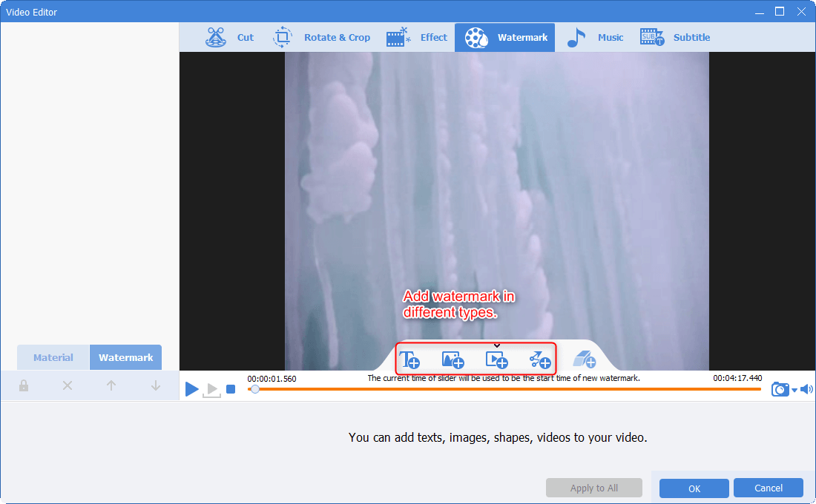Move the watermark down with the arrow
Screen dimensions: 816x504
[156, 385]
